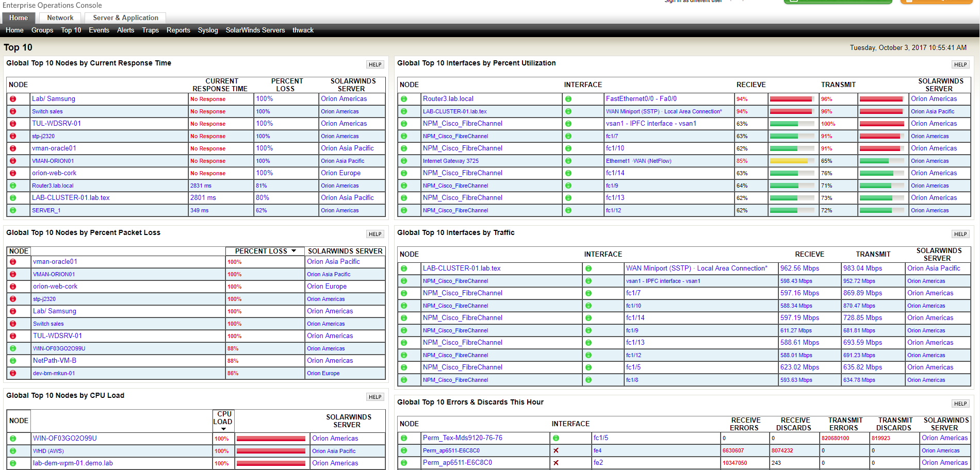This screenshot has height=470, width=980.
Task: Click red status icon for Switch sales in Response Time table
Action: coord(13,111)
